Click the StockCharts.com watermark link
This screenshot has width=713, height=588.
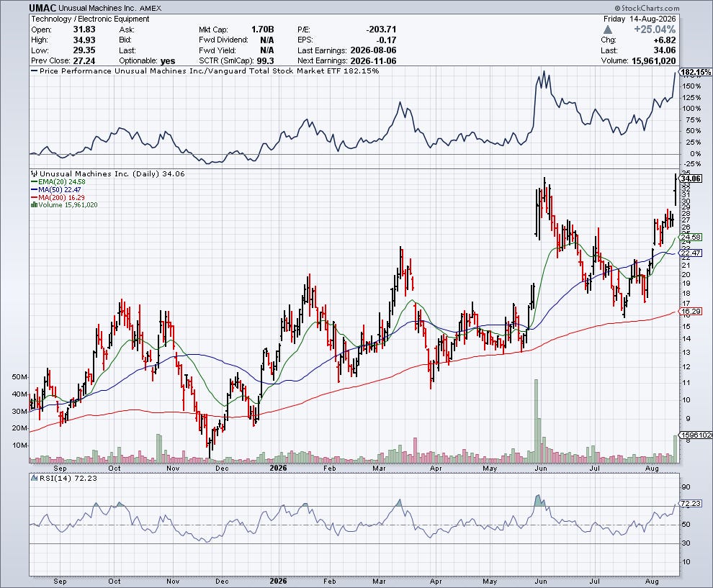coord(647,8)
